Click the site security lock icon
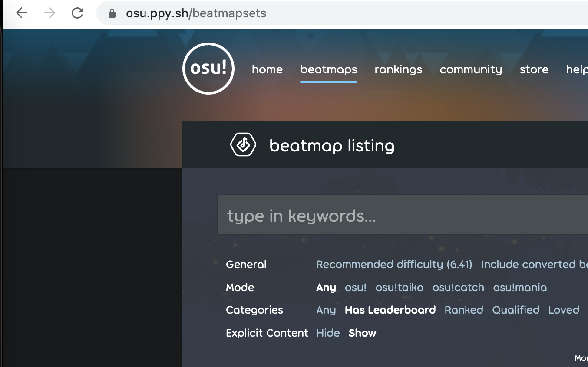The height and width of the screenshot is (367, 588). [112, 13]
